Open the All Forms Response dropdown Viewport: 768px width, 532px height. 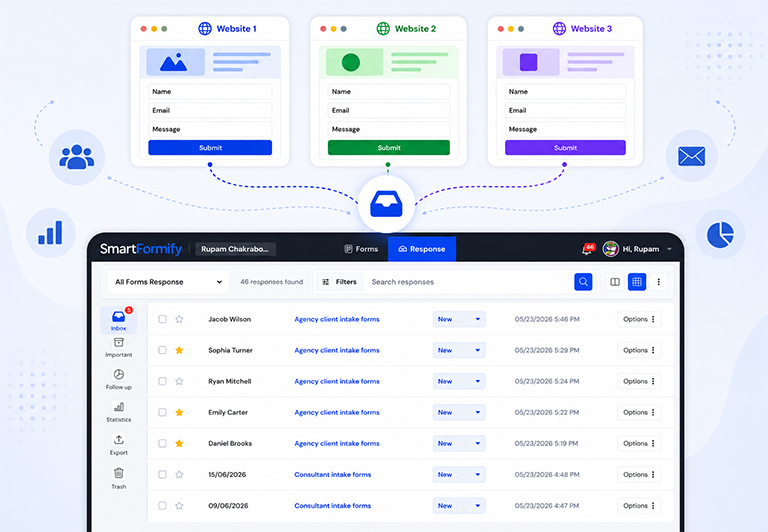168,282
